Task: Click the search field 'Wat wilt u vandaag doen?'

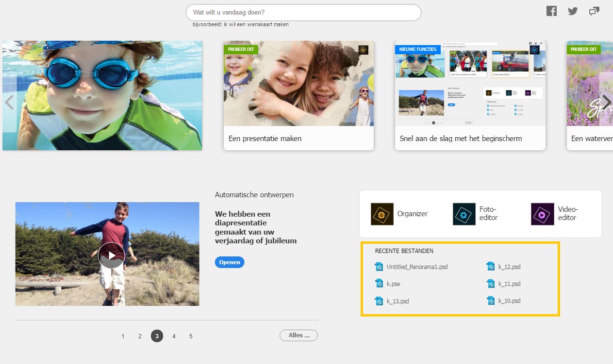Action: [303, 13]
